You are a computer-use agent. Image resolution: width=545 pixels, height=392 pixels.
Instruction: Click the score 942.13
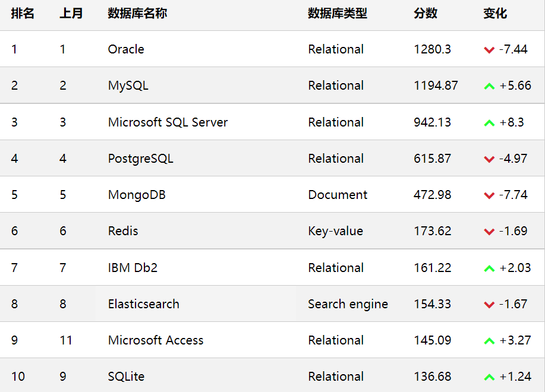coord(432,122)
